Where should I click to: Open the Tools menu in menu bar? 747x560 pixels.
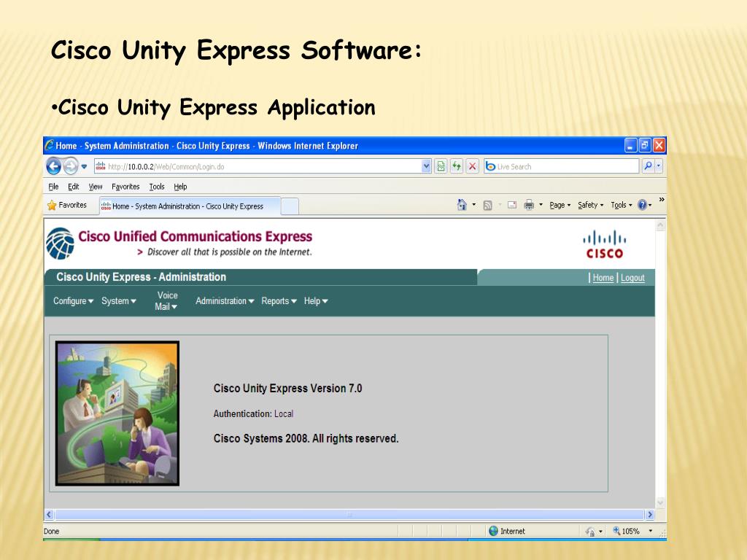(x=157, y=187)
